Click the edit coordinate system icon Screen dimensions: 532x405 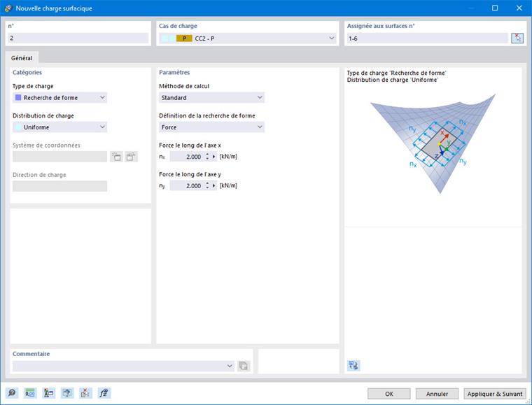132,157
